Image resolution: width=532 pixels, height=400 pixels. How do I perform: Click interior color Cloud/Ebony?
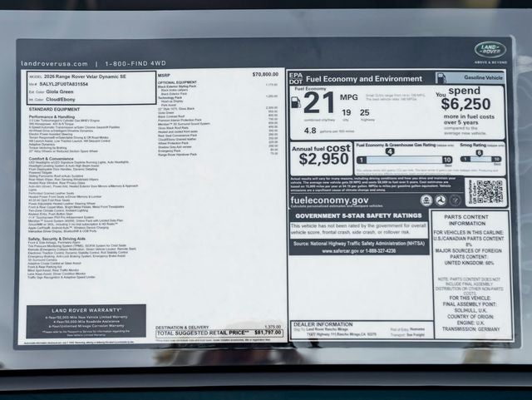point(61,100)
